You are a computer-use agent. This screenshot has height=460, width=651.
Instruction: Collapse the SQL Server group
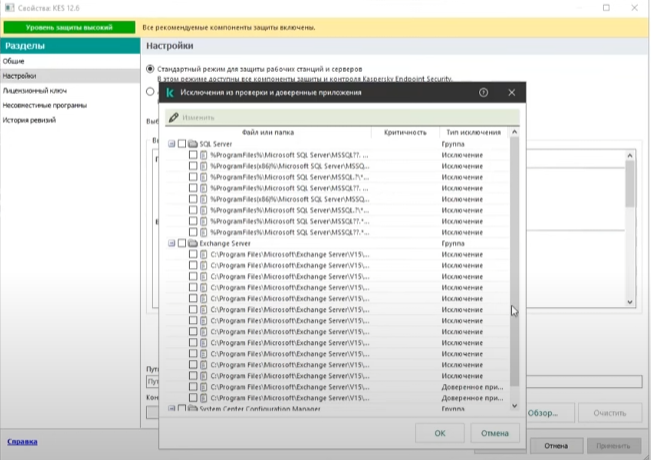click(x=171, y=144)
